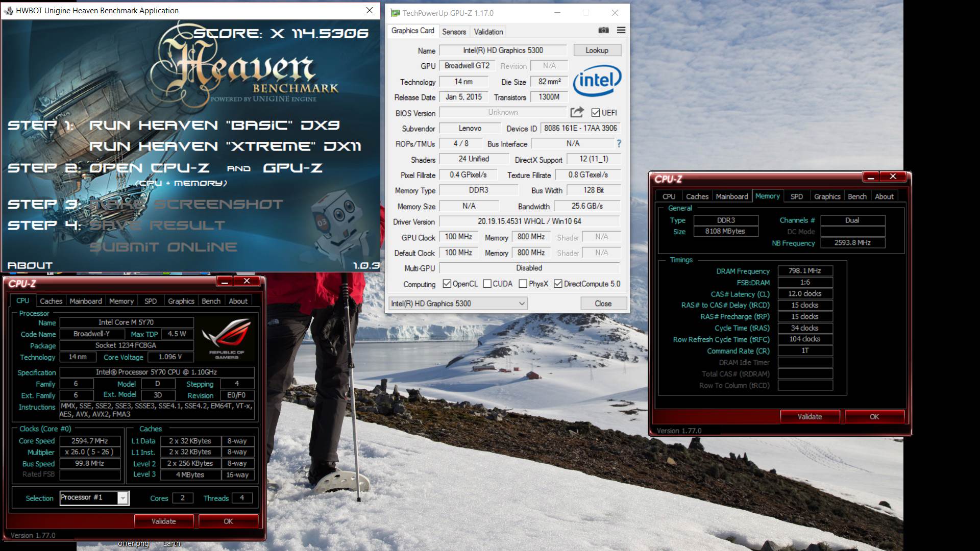Screen dimensions: 980x551
Task: Open SPD tab in the CPU-Z CPU window
Action: point(151,301)
